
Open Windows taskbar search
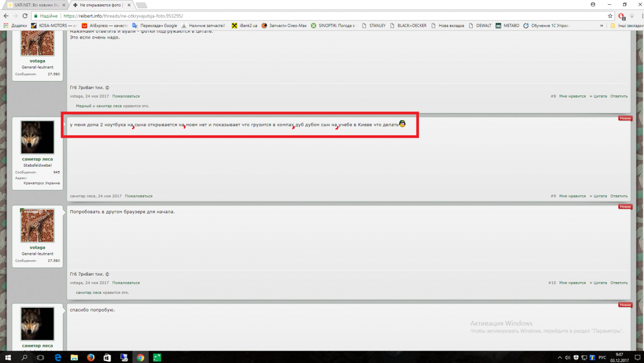tap(25, 357)
